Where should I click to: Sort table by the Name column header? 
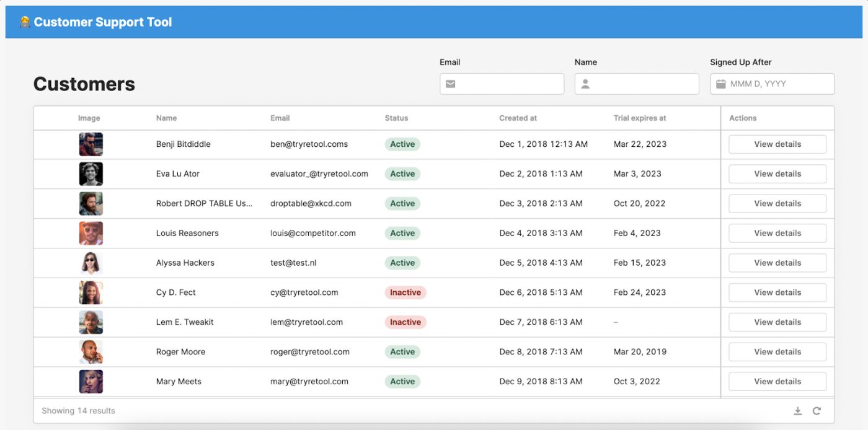click(x=166, y=118)
